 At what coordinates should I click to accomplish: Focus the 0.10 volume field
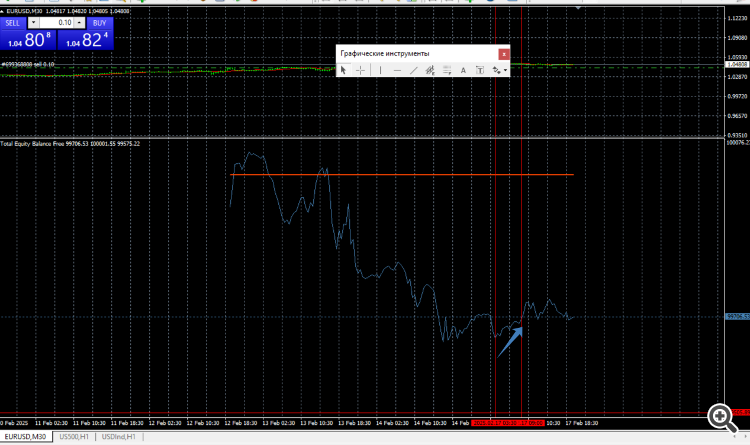point(56,22)
